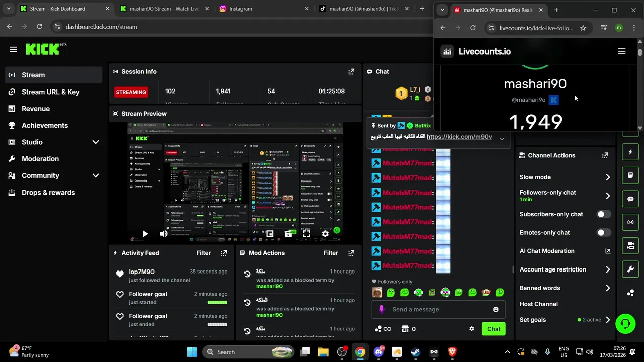This screenshot has width=644, height=362.
Task: Open Stream URL & Key page
Action: [x=53, y=92]
